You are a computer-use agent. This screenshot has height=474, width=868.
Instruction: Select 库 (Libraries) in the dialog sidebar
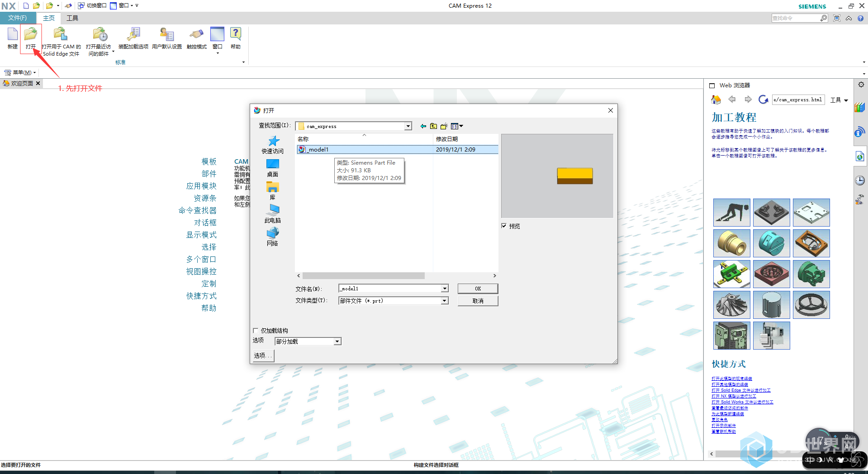click(273, 191)
